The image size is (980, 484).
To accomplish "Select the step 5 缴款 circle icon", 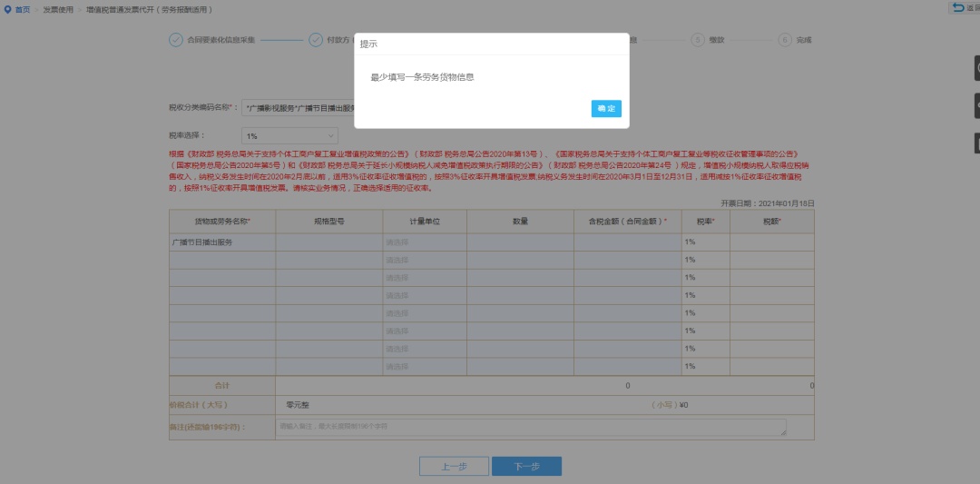I will 697,40.
